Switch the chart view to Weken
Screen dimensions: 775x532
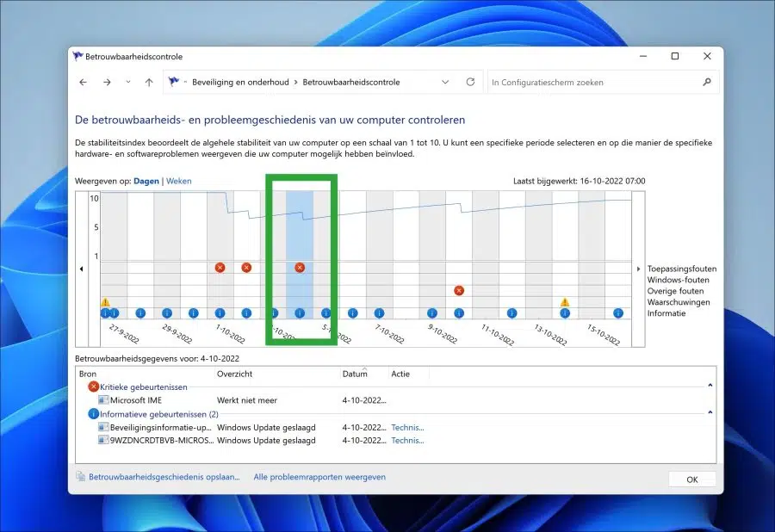[x=179, y=182]
